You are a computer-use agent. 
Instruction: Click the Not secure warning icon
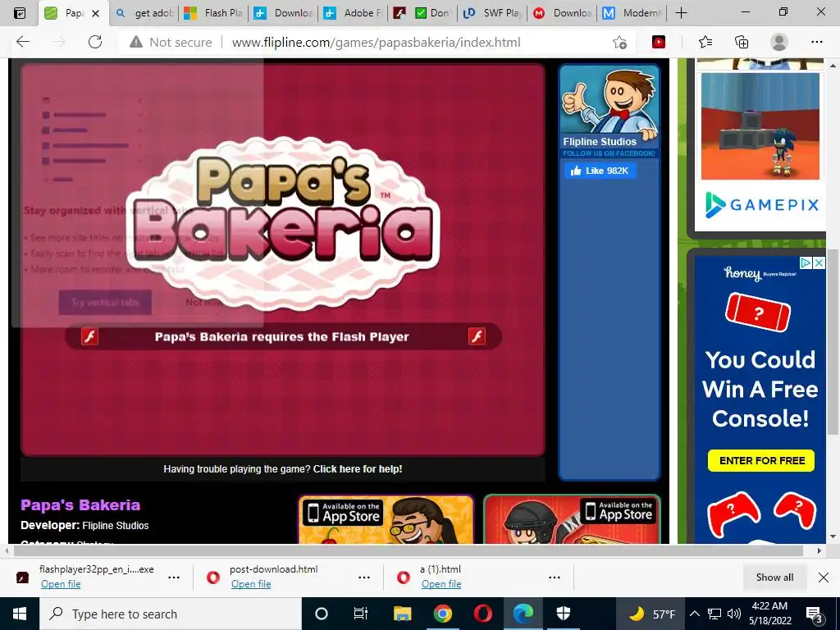click(136, 42)
